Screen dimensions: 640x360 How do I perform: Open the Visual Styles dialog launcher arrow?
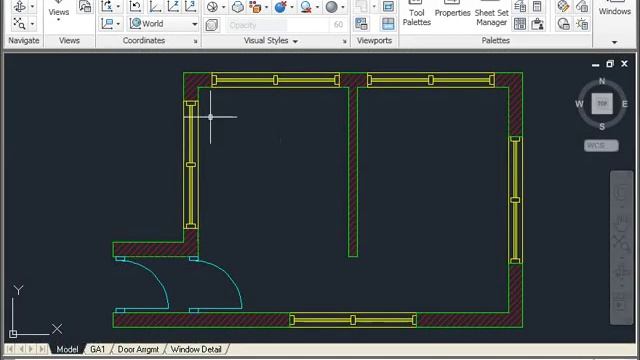click(344, 41)
